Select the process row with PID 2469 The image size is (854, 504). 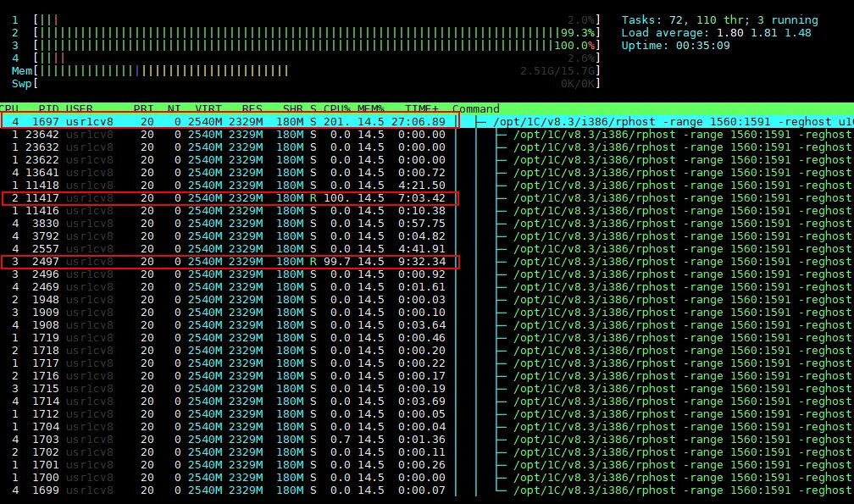(427, 287)
